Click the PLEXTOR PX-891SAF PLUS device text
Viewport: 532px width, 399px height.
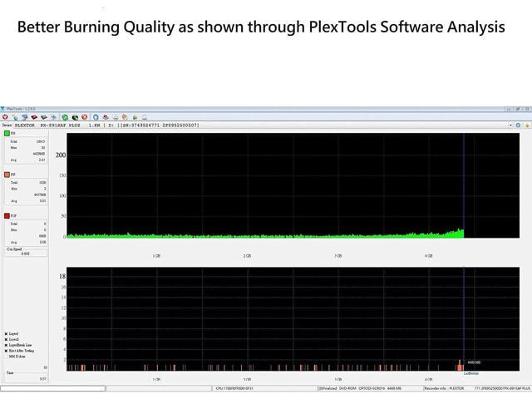(47, 126)
